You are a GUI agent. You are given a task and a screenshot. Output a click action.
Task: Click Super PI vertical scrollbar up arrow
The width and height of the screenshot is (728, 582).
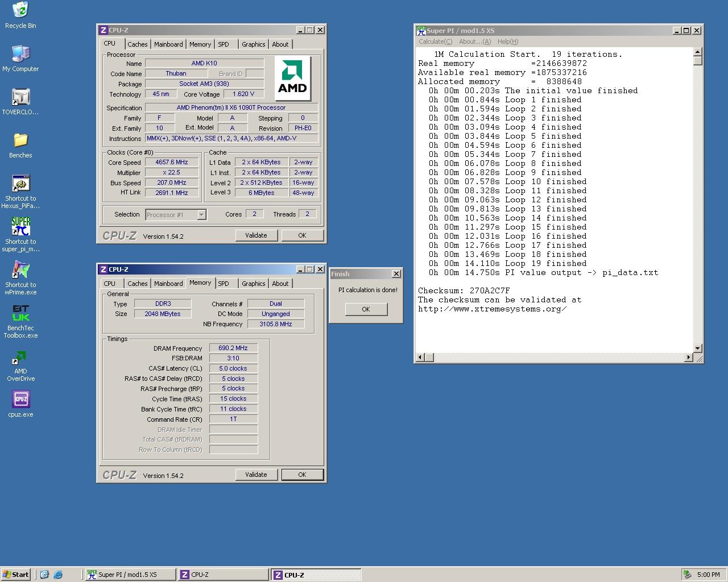point(697,52)
